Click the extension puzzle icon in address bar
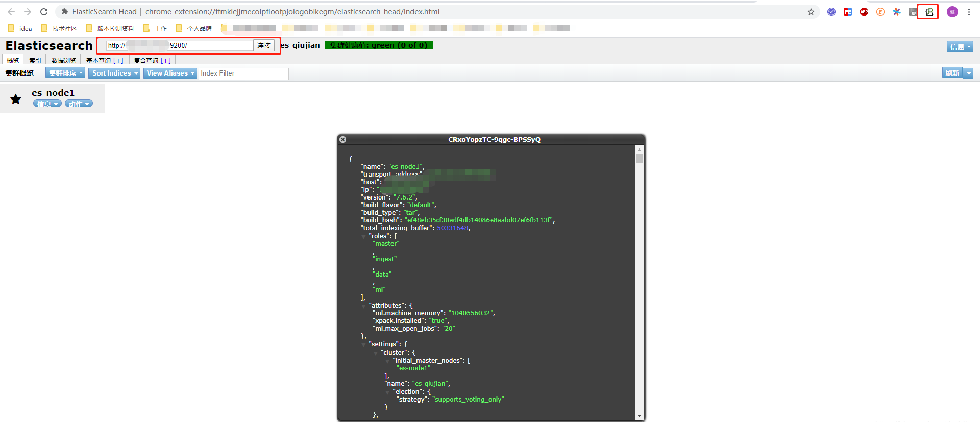 tap(65, 12)
